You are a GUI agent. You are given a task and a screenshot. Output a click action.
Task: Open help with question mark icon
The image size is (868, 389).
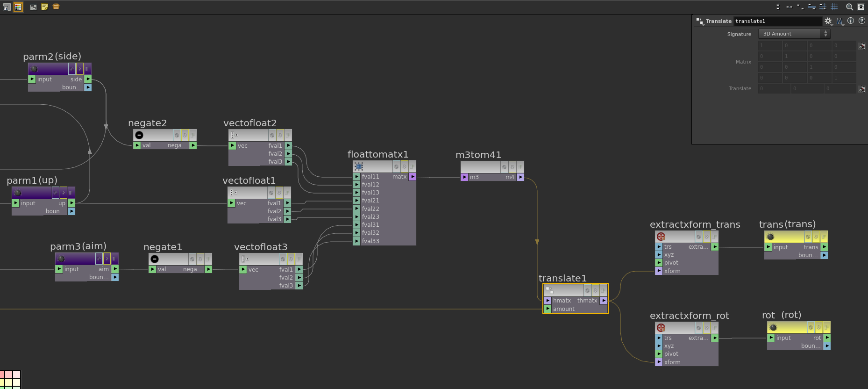tap(862, 21)
